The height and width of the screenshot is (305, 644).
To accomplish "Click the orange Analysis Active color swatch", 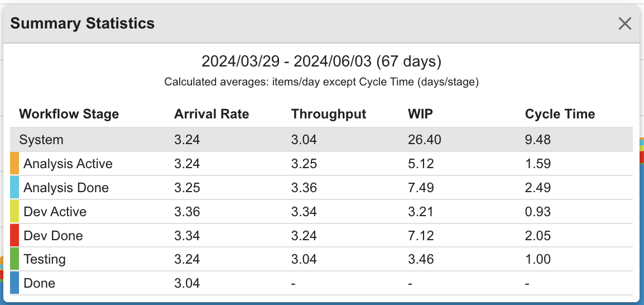I will (15, 164).
